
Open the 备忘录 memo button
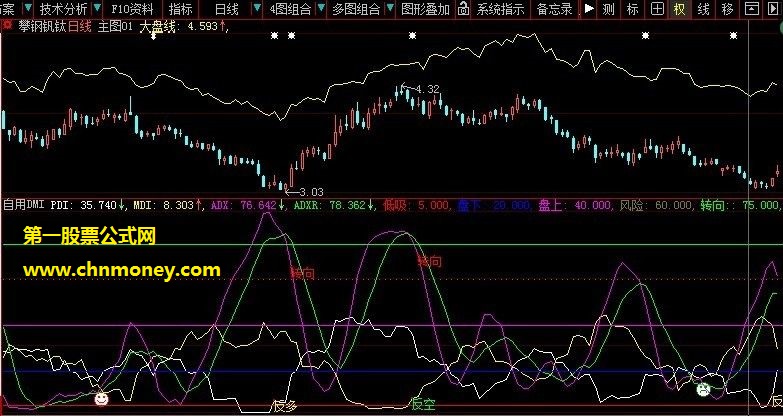point(555,8)
